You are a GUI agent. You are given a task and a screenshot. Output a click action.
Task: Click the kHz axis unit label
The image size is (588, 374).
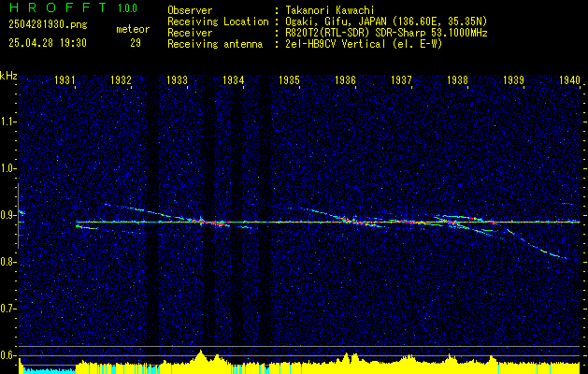[8, 76]
